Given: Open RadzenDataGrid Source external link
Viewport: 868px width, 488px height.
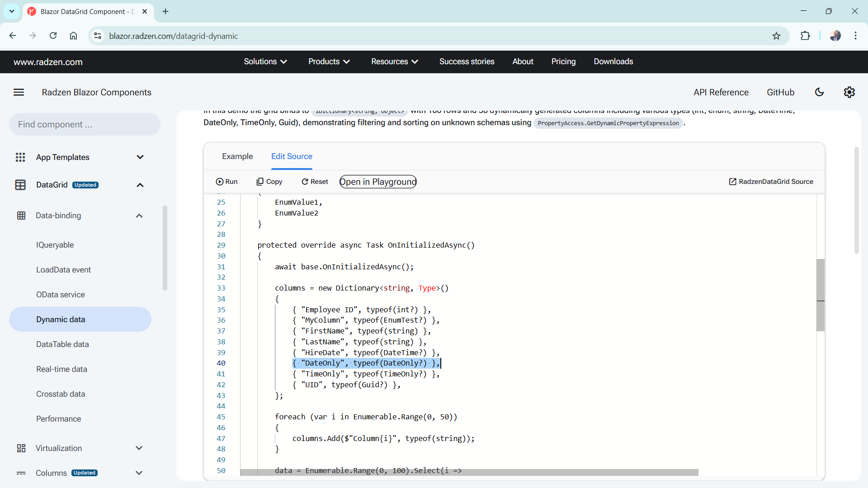Looking at the screenshot, I should (x=771, y=182).
